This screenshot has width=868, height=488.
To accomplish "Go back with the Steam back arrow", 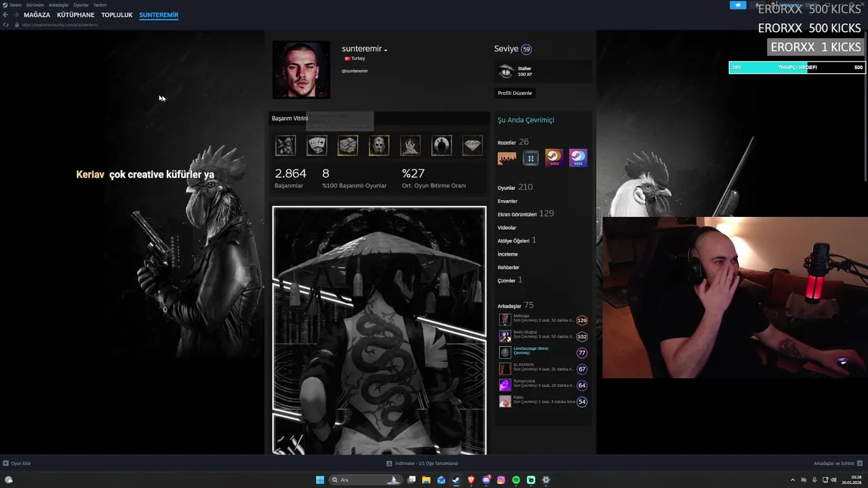I will click(x=5, y=15).
